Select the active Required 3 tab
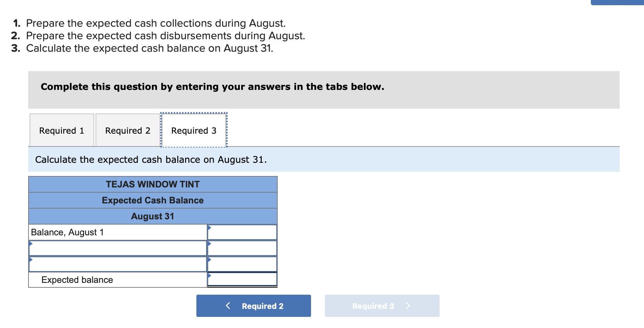 pyautogui.click(x=194, y=130)
